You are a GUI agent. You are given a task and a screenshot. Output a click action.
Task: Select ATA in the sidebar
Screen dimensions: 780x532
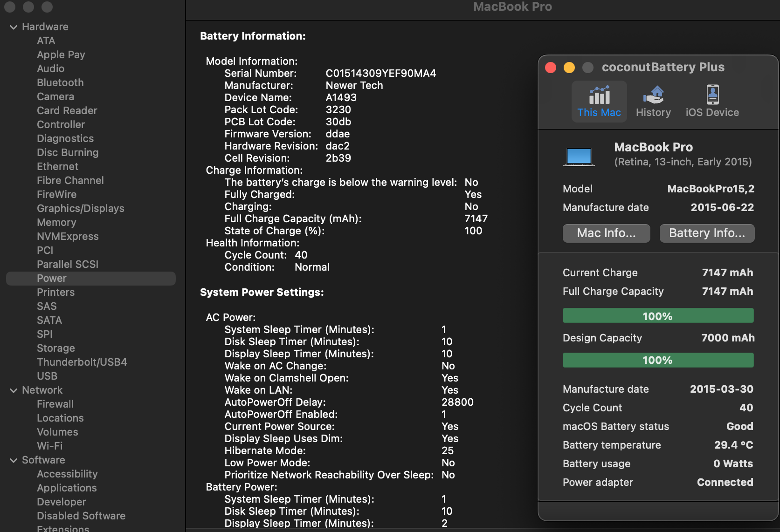click(x=46, y=41)
